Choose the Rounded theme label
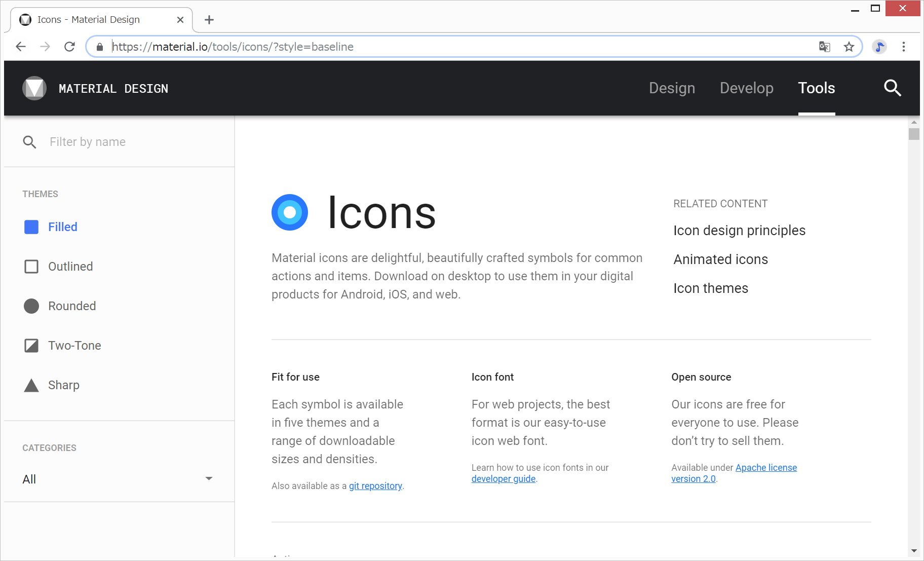This screenshot has height=561, width=924. pos(72,306)
